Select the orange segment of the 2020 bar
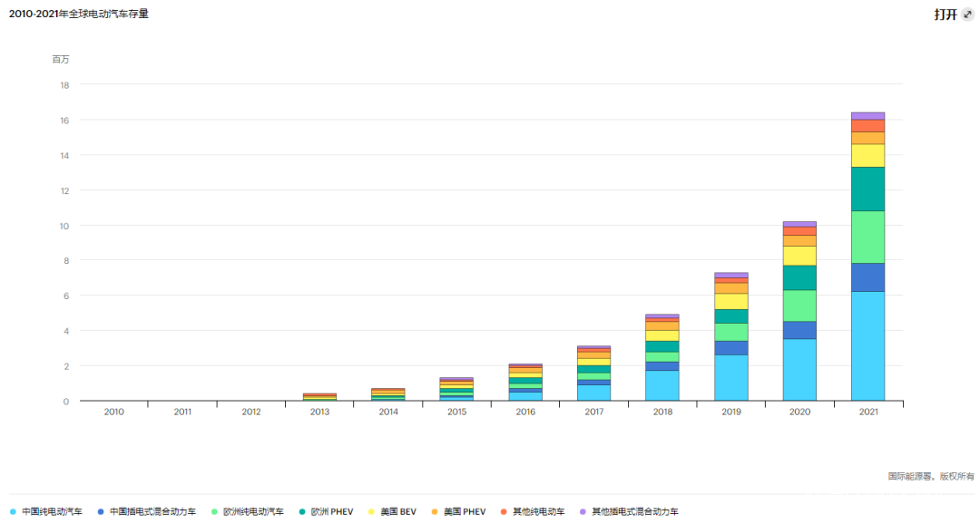 point(799,240)
